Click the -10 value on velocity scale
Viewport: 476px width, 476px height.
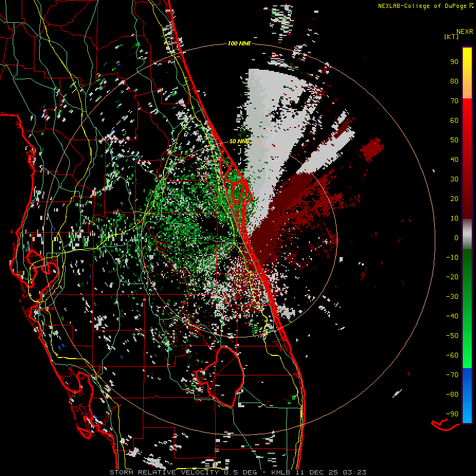[452, 258]
